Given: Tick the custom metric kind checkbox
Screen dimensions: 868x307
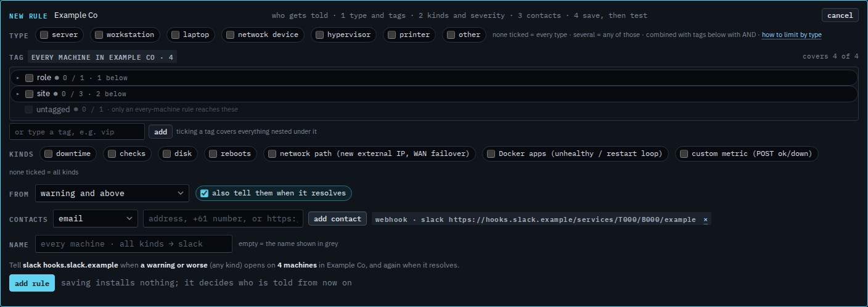Looking at the screenshot, I should pyautogui.click(x=684, y=154).
